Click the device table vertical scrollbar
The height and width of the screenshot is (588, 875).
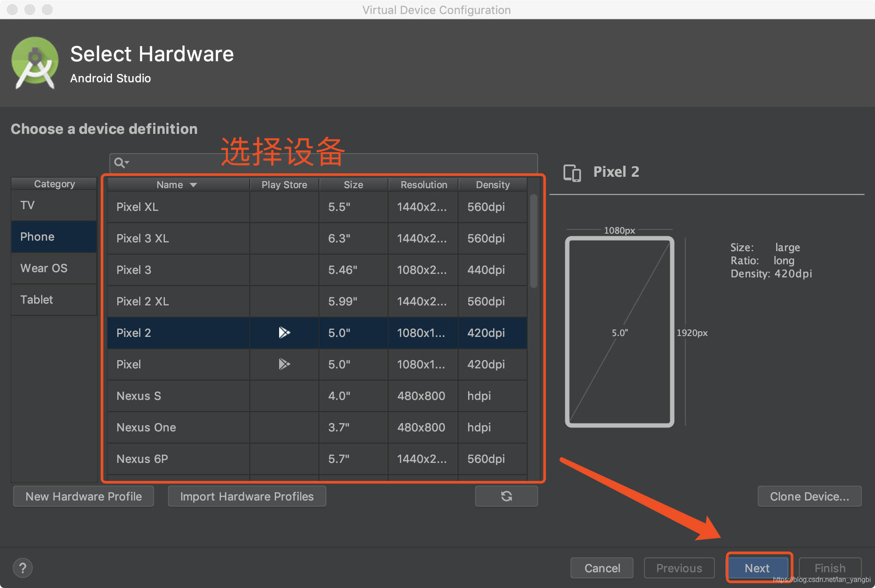coord(533,241)
